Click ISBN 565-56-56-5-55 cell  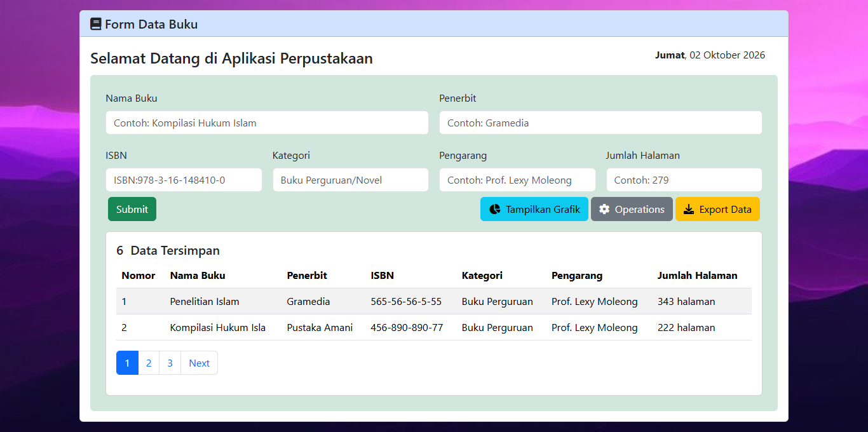pos(406,301)
